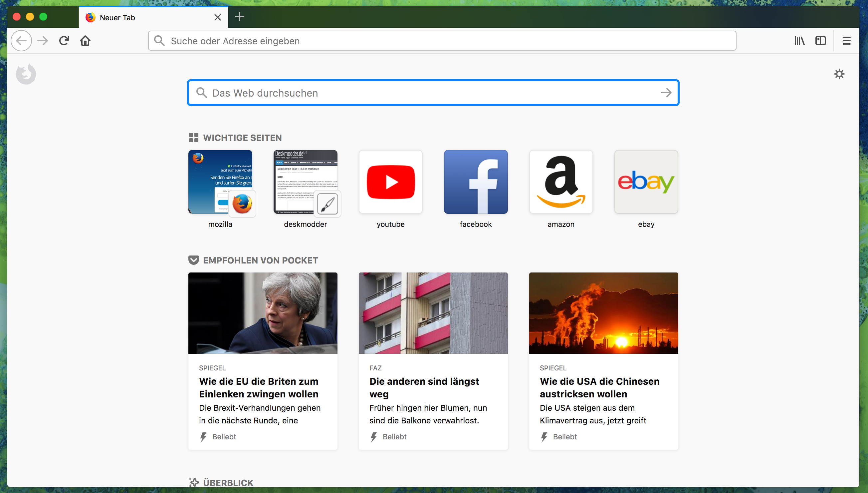Viewport: 868px width, 493px height.
Task: Open 'Wie die USA die Chinesen' article
Action: (599, 388)
